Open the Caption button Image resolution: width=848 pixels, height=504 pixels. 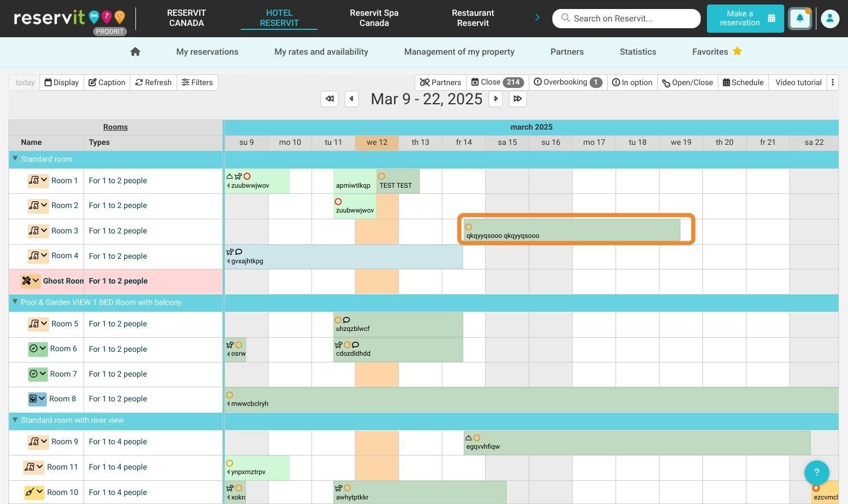[x=107, y=82]
